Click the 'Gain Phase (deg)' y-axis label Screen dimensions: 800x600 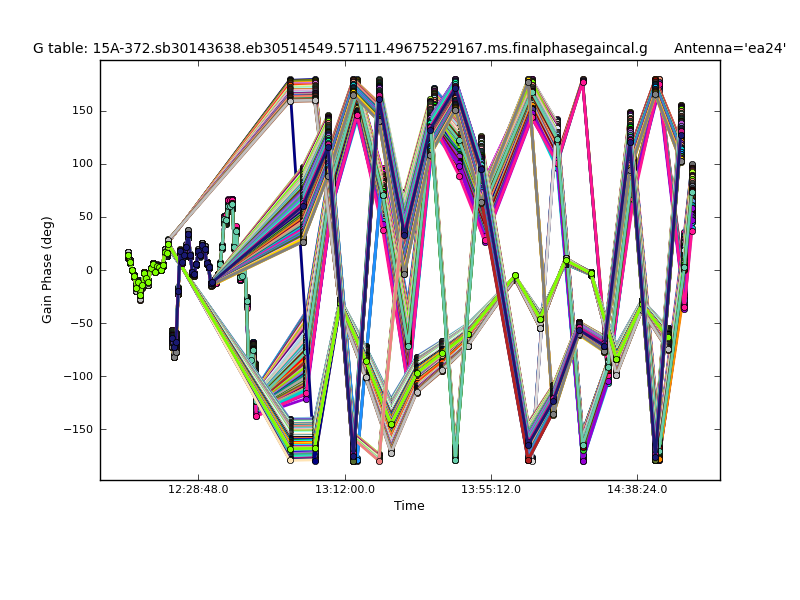(47, 270)
